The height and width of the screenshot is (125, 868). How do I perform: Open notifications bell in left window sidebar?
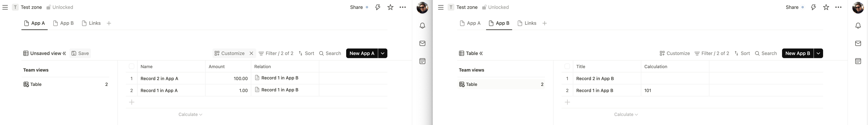pos(422,26)
